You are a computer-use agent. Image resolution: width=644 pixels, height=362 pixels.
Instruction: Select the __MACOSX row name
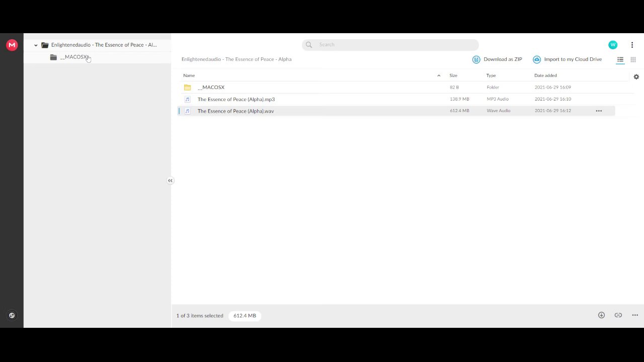click(x=211, y=87)
